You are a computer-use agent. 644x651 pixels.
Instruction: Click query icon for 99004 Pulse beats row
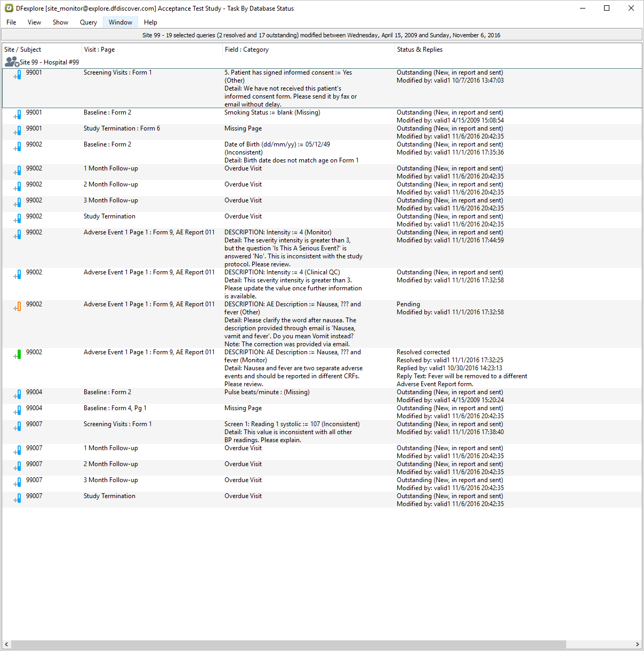(19, 394)
